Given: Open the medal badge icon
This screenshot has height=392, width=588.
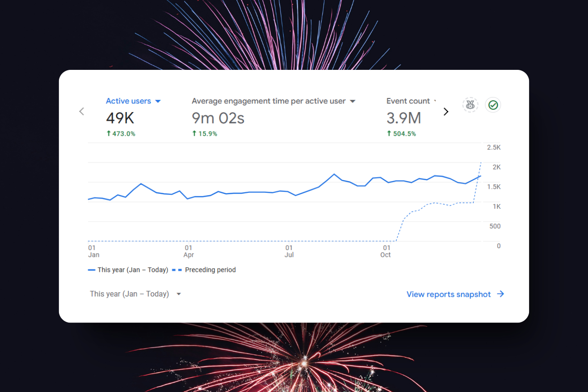Looking at the screenshot, I should (x=470, y=105).
